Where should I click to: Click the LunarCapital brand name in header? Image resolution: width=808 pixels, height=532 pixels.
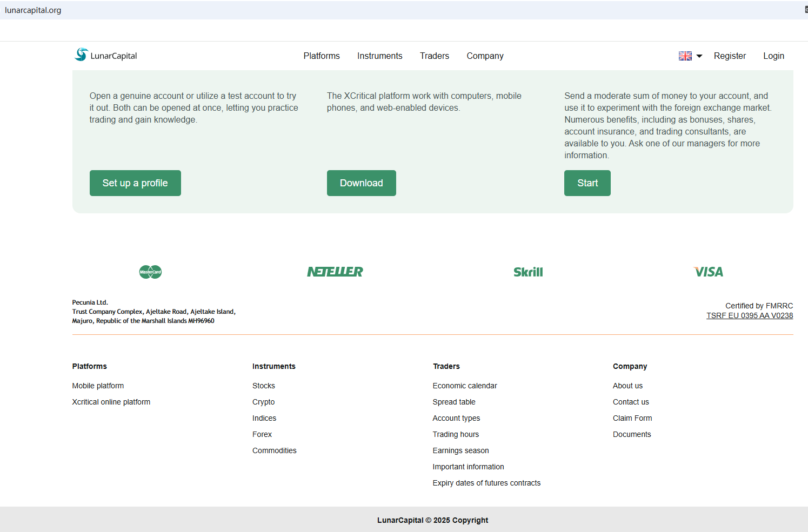click(x=113, y=56)
